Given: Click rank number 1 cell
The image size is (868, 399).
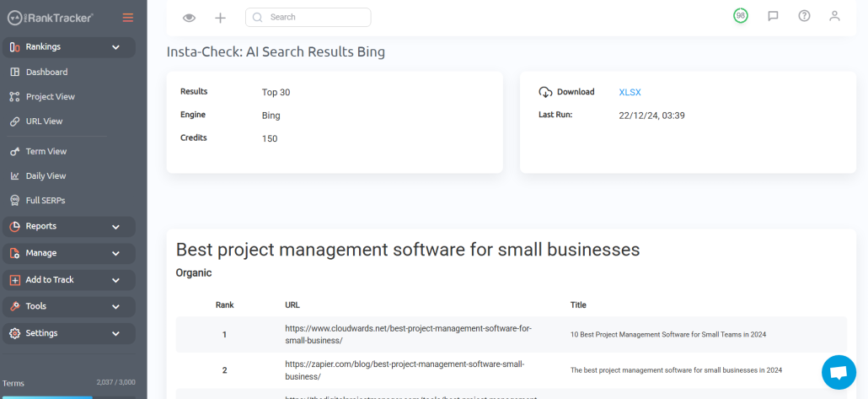Looking at the screenshot, I should point(224,335).
